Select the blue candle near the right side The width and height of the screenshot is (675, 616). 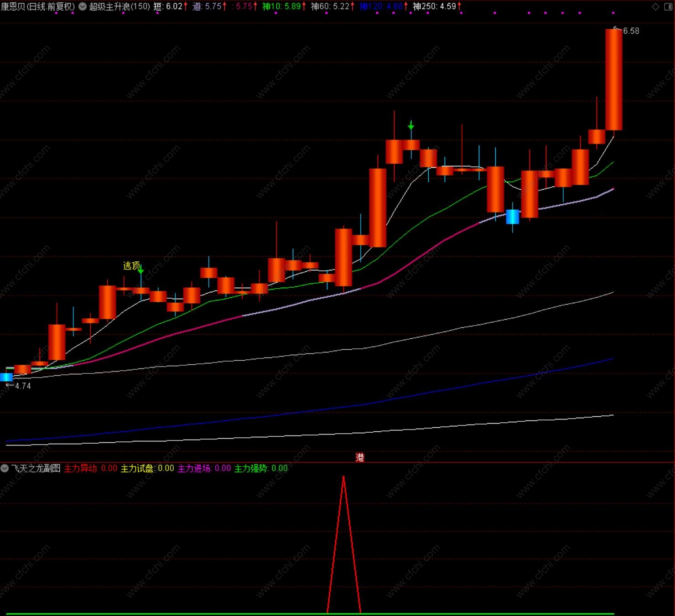pyautogui.click(x=513, y=217)
